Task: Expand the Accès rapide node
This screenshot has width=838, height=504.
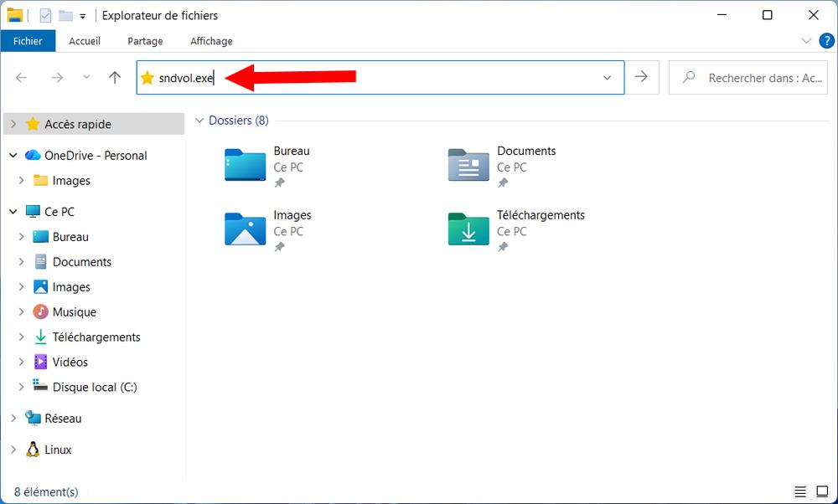Action: (x=13, y=124)
